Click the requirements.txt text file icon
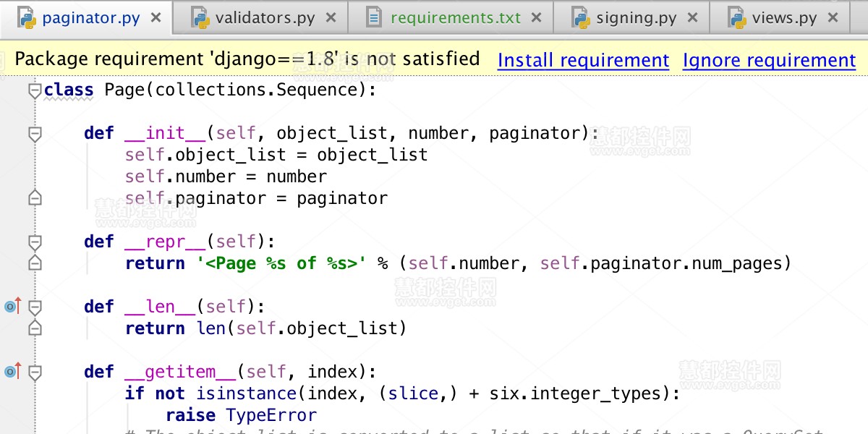This screenshot has height=434, width=868. pos(374,18)
